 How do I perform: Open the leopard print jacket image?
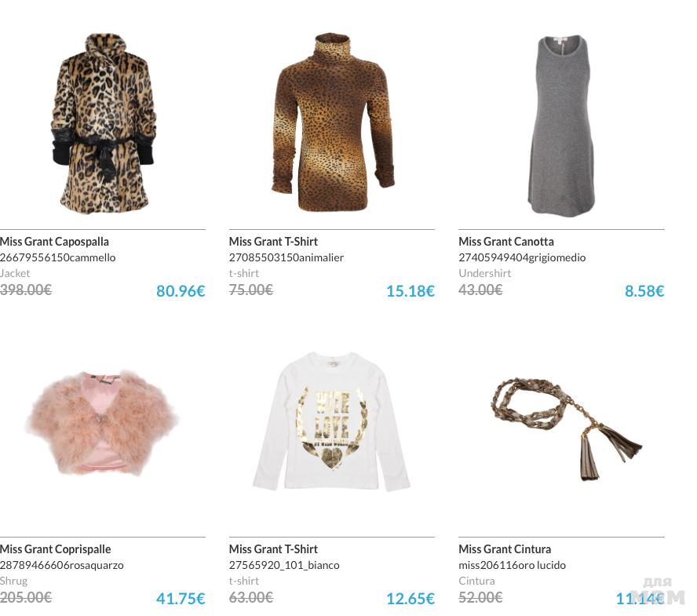[104, 123]
